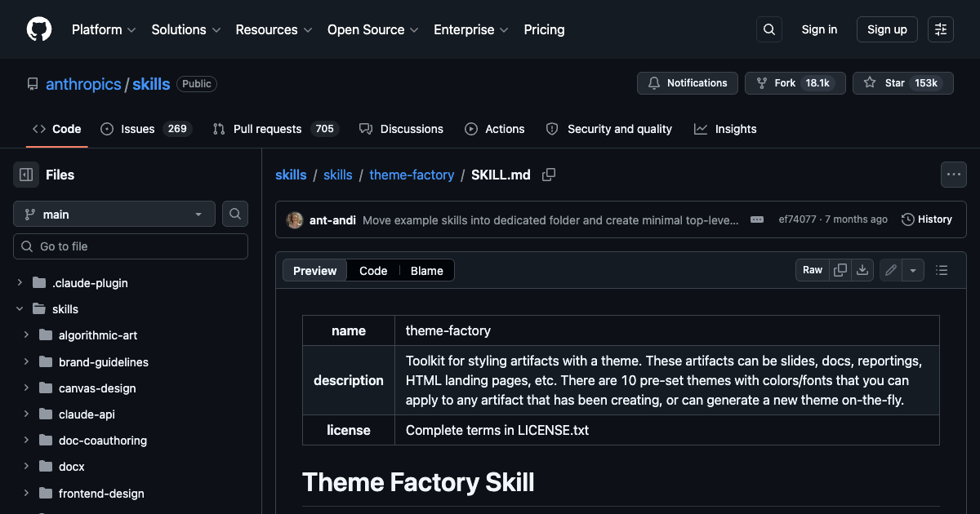Switch to the Code repository tab
Image resolution: width=980 pixels, height=514 pixels.
57,129
